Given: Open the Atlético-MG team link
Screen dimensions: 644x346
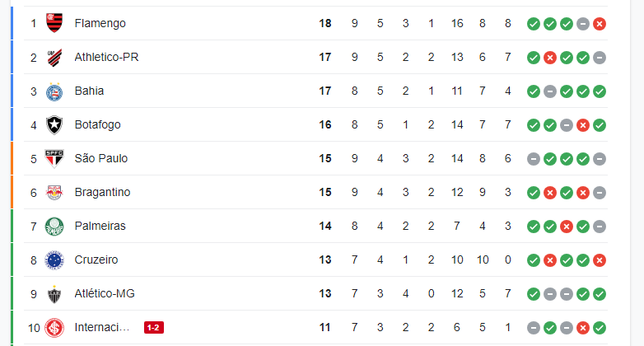Looking at the screenshot, I should click(x=105, y=293).
